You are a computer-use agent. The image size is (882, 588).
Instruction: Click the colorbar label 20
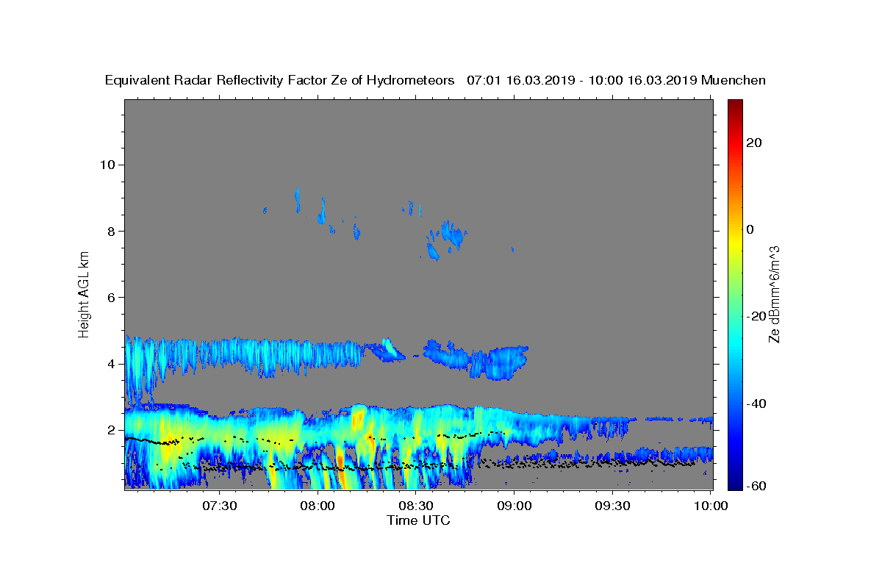click(753, 143)
